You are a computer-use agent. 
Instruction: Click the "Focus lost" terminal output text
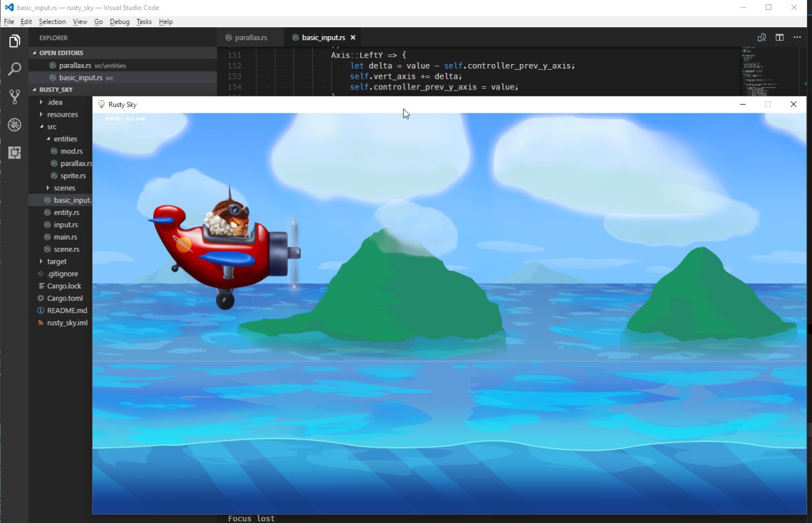(x=251, y=519)
